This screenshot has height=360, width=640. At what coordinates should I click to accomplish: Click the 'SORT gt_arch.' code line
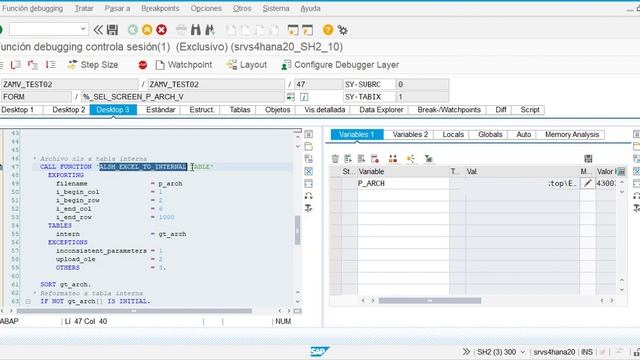[x=66, y=284]
